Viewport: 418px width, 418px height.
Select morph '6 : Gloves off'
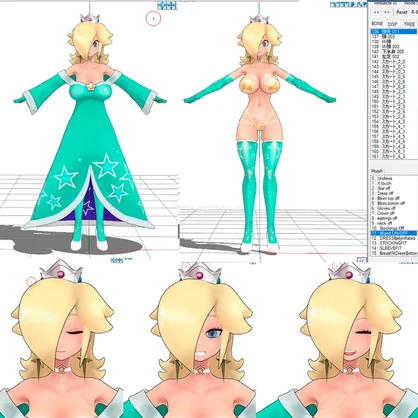[394, 208]
